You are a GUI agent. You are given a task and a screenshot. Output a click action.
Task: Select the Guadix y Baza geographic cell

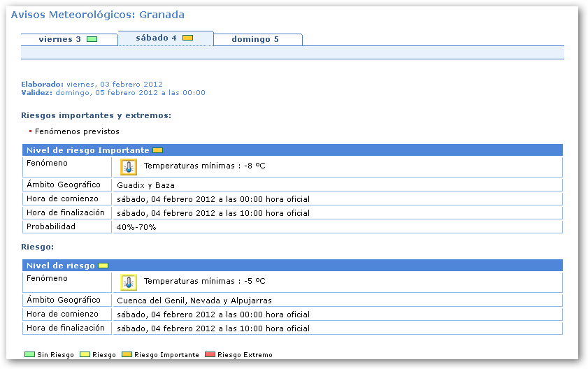pos(146,185)
